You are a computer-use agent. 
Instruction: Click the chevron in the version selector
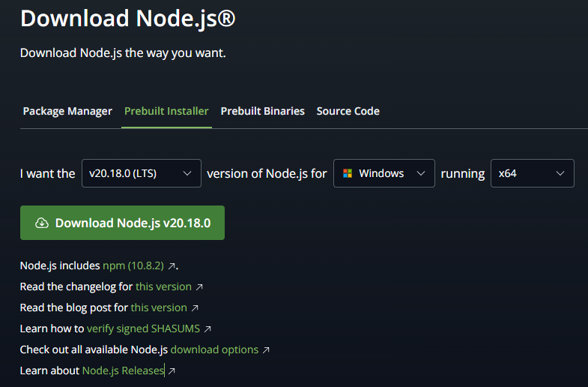(x=187, y=173)
